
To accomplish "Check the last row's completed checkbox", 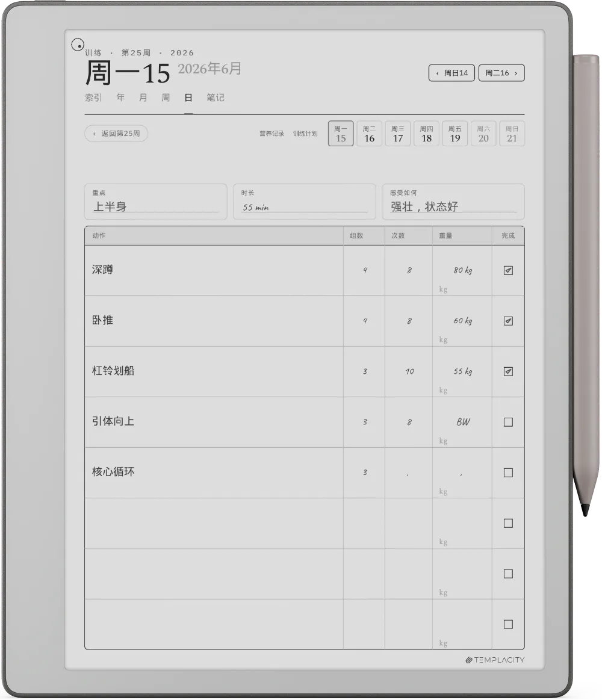I will pos(508,624).
